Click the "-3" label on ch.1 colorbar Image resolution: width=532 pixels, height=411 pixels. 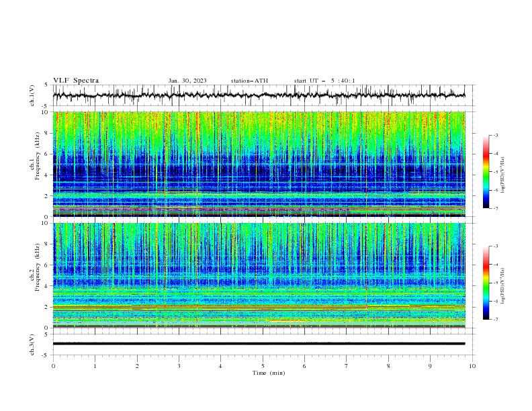tap(495, 135)
